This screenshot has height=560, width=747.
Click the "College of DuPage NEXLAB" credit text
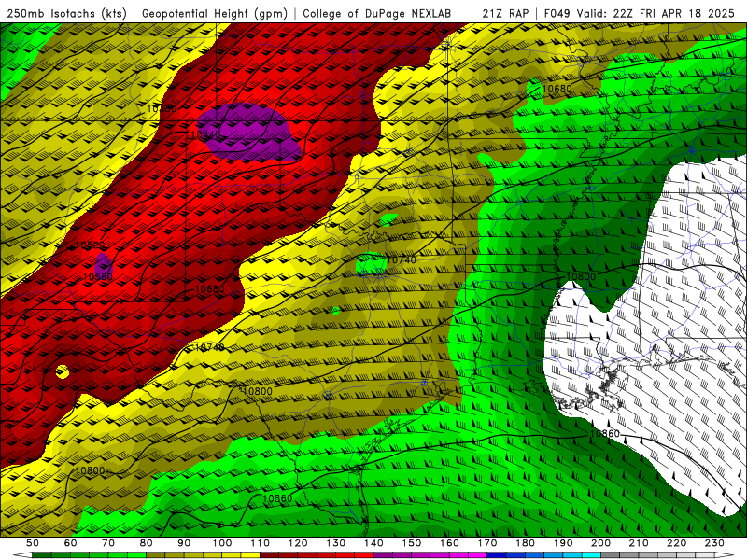click(x=376, y=14)
